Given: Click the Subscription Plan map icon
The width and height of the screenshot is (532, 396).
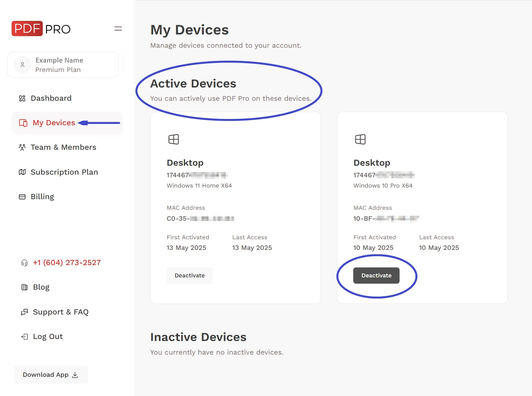Looking at the screenshot, I should [22, 172].
